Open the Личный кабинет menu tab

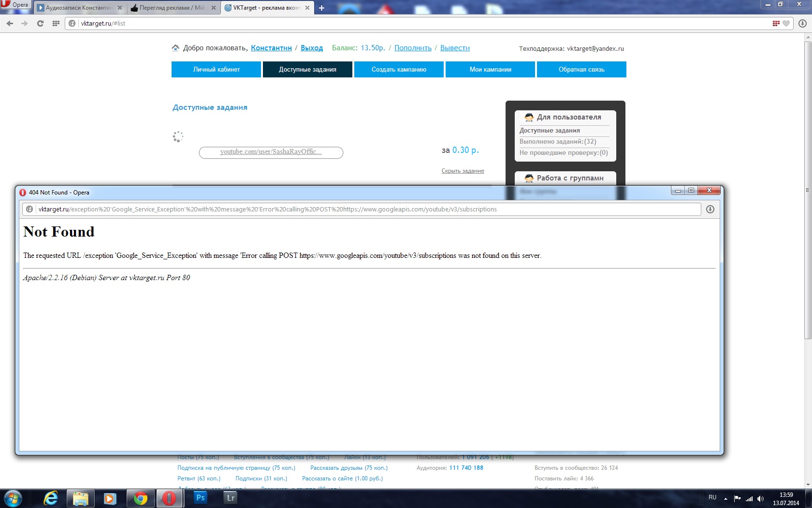[216, 69]
